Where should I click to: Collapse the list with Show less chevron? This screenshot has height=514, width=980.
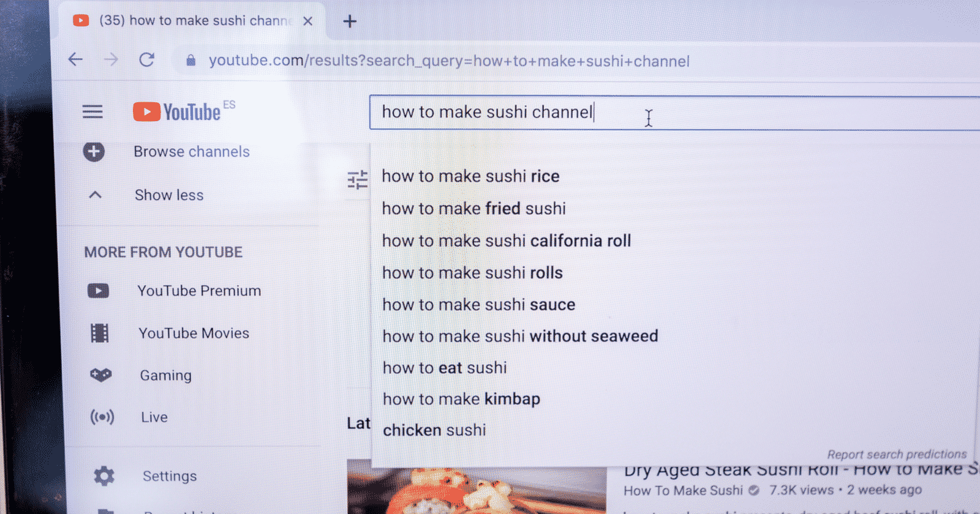click(x=95, y=195)
